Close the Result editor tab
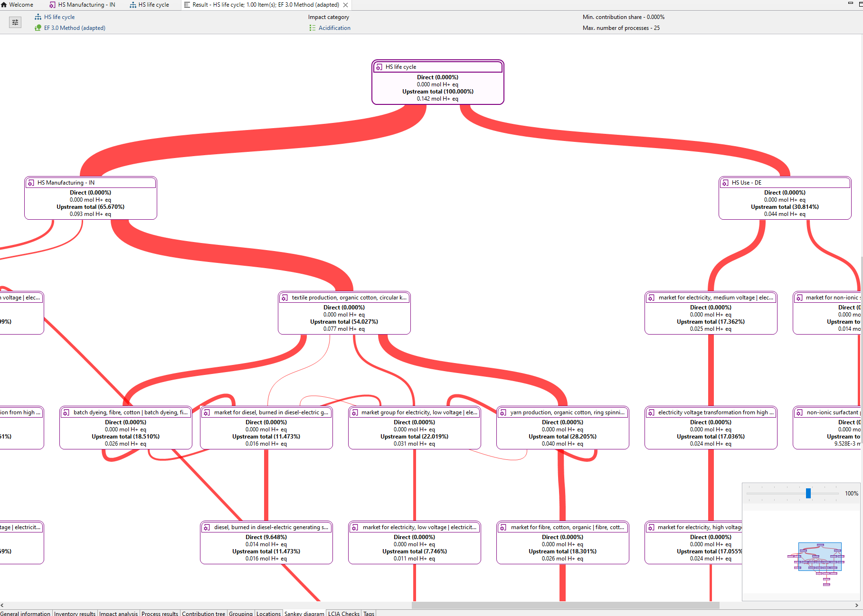 [x=346, y=5]
